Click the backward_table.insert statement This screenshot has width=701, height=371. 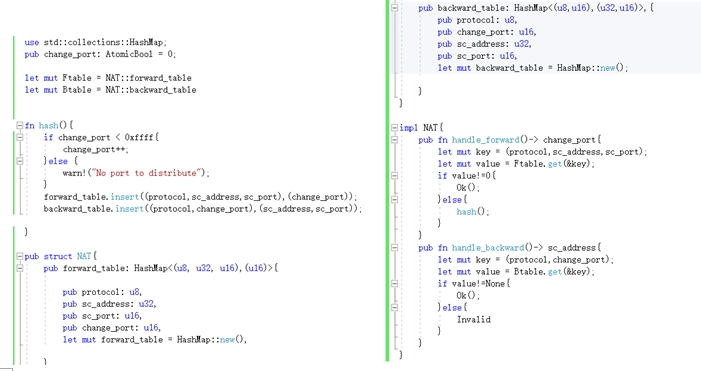pos(203,209)
